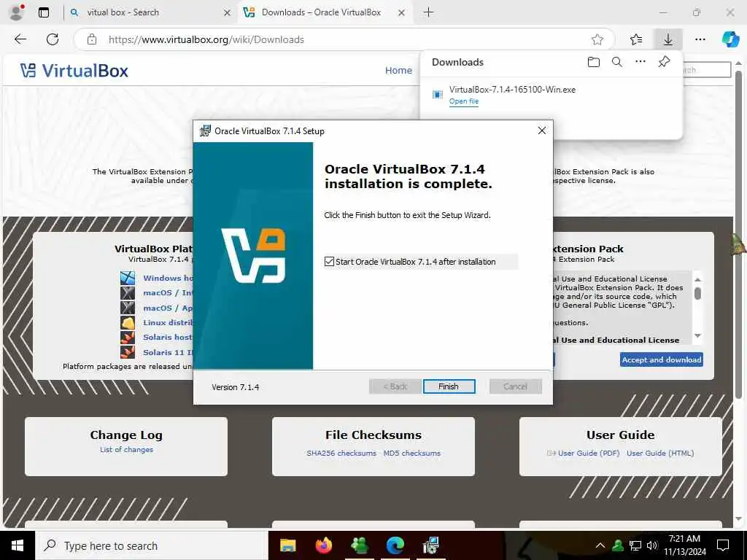This screenshot has height=560, width=747.
Task: Open the Windows Start menu
Action: (18, 545)
